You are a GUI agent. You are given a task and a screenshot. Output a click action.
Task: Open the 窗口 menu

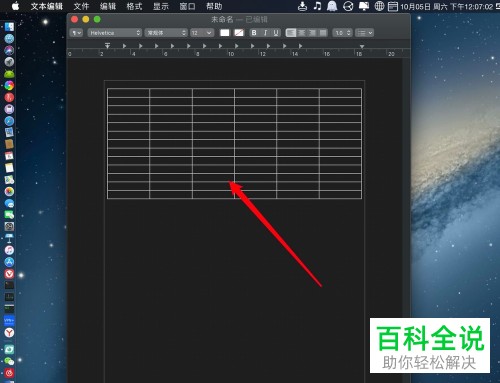pyautogui.click(x=187, y=6)
